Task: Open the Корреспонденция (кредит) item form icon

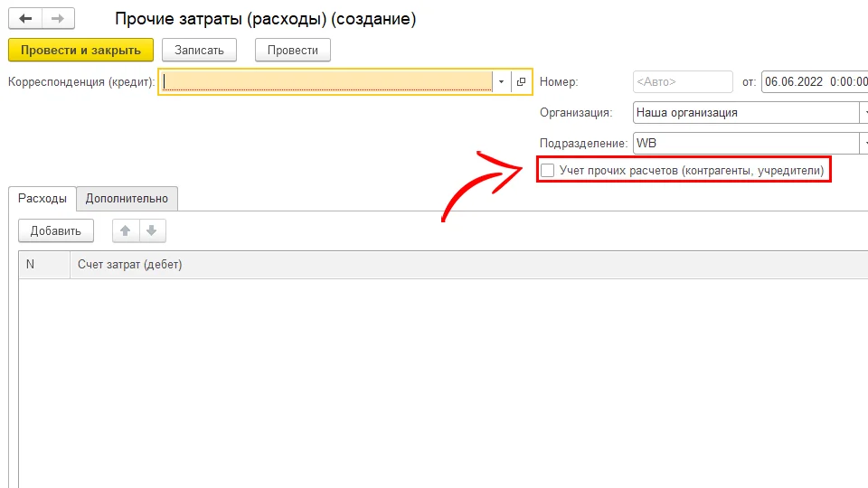Action: [521, 82]
